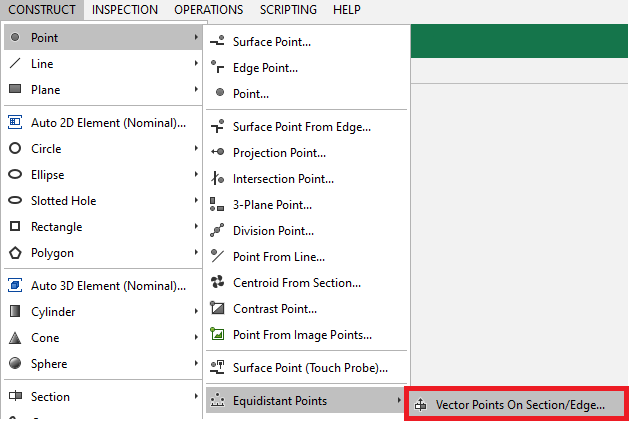This screenshot has height=422, width=630.
Task: Choose the Intersection Point icon
Action: click(x=218, y=179)
